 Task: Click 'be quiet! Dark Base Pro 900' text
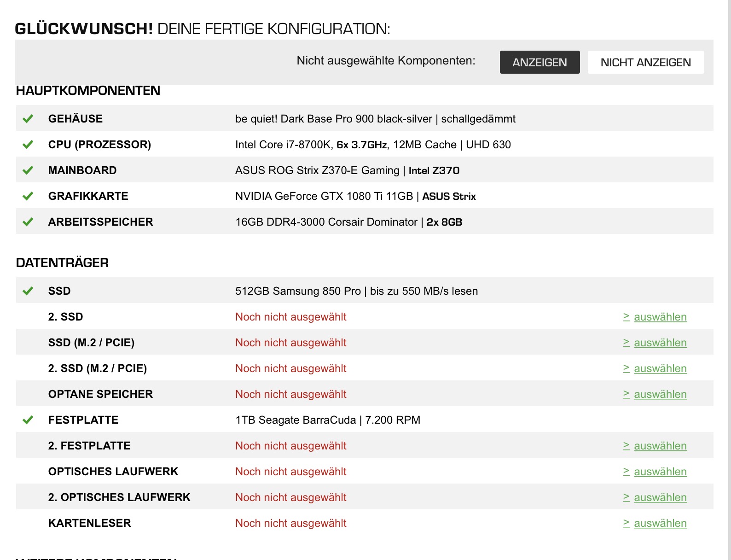point(304,119)
